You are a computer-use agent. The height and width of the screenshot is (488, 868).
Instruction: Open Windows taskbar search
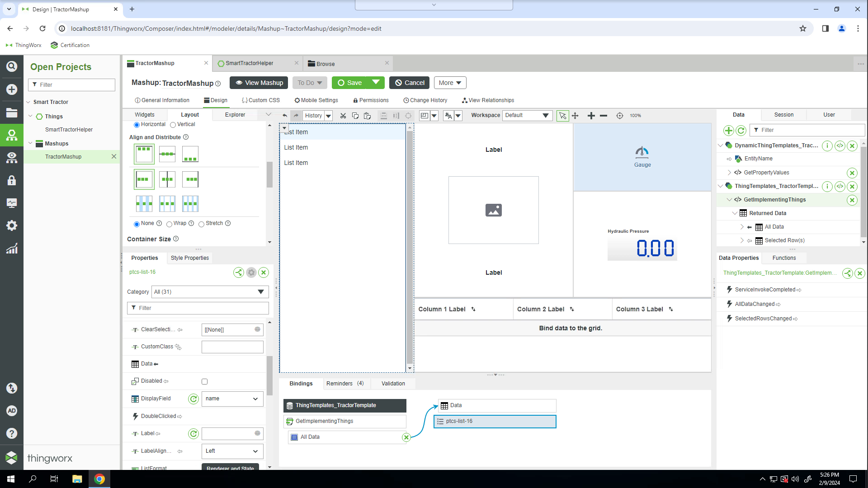pos(33,479)
